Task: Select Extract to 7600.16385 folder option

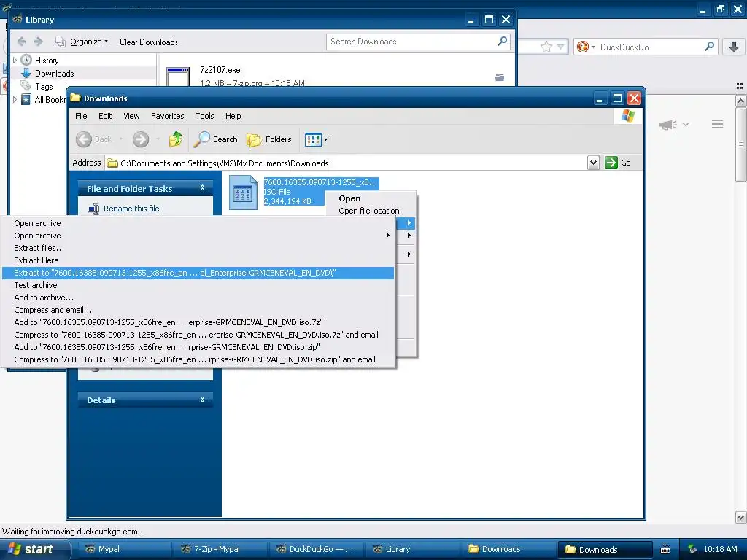Action: pos(198,273)
